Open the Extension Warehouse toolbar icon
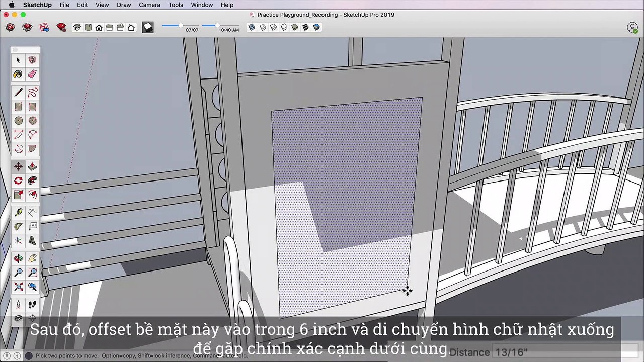Image resolution: width=644 pixels, height=362 pixels. pos(27,27)
